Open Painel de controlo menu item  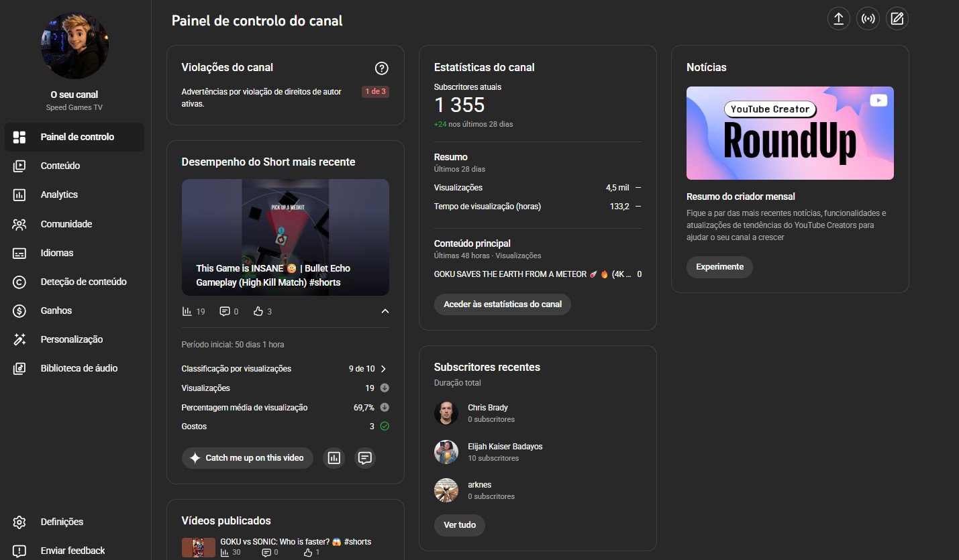click(74, 137)
